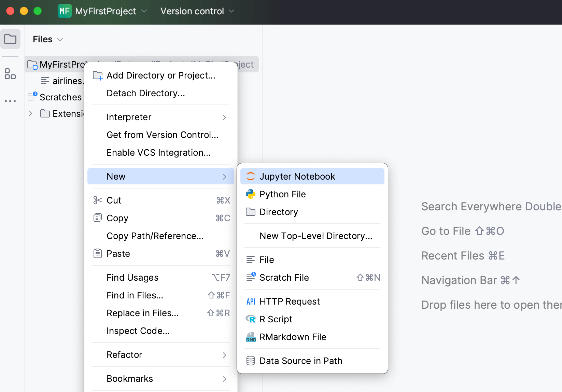Add a Data Source in Path
Image resolution: width=562 pixels, height=392 pixels.
click(x=300, y=361)
